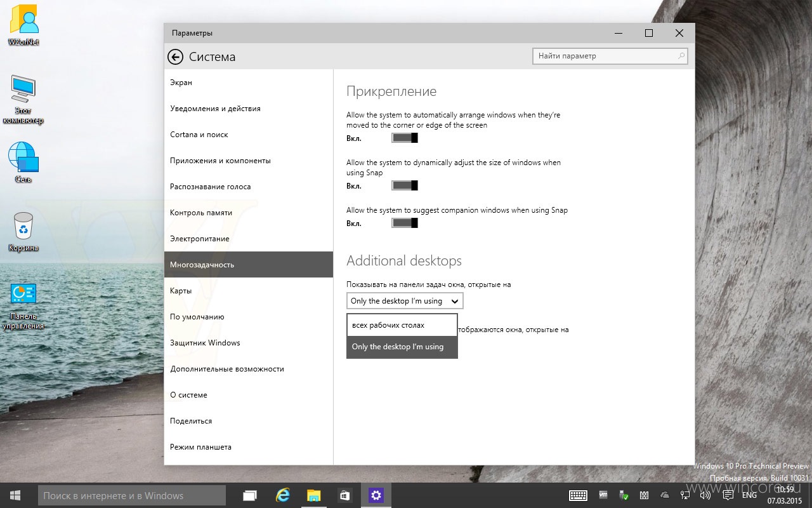The height and width of the screenshot is (508, 812).
Task: Click the VMware tools tray icon
Action: pyautogui.click(x=603, y=495)
